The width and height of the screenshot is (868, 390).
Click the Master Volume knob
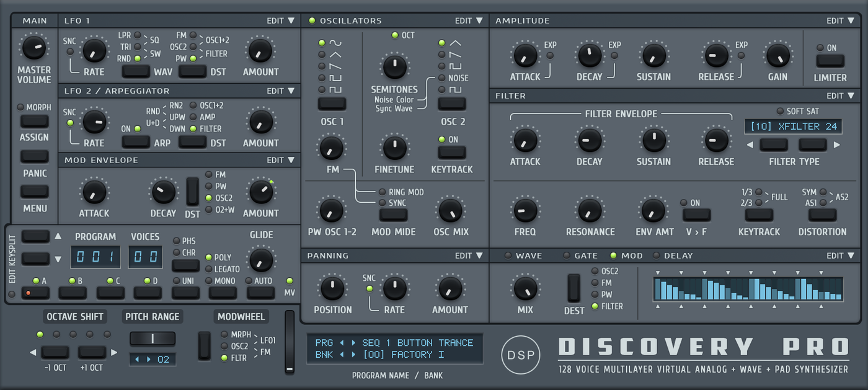point(34,48)
